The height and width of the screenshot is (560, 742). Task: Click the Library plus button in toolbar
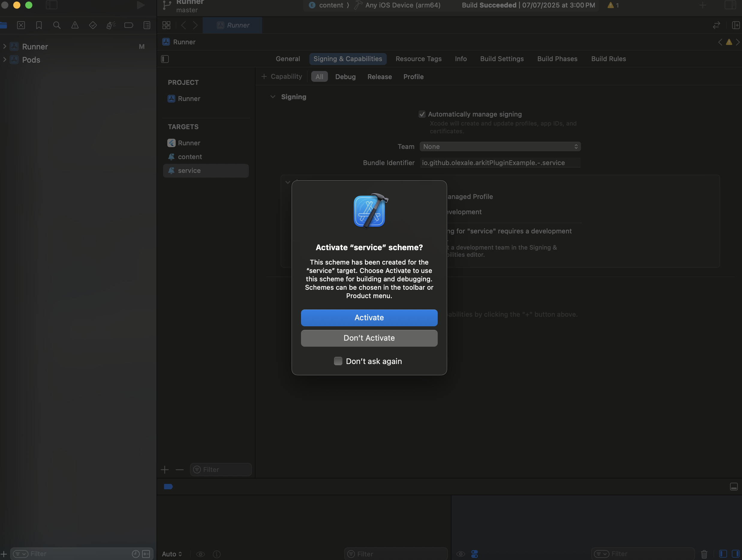click(x=703, y=5)
